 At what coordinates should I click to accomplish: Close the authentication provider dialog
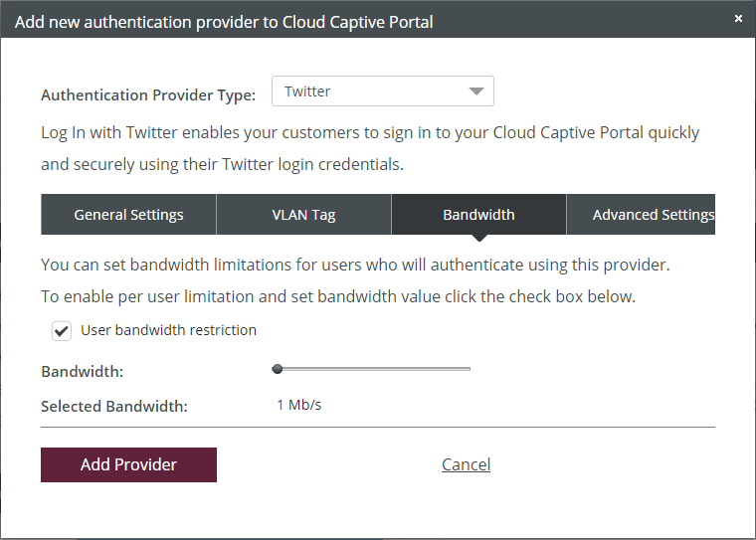738,18
